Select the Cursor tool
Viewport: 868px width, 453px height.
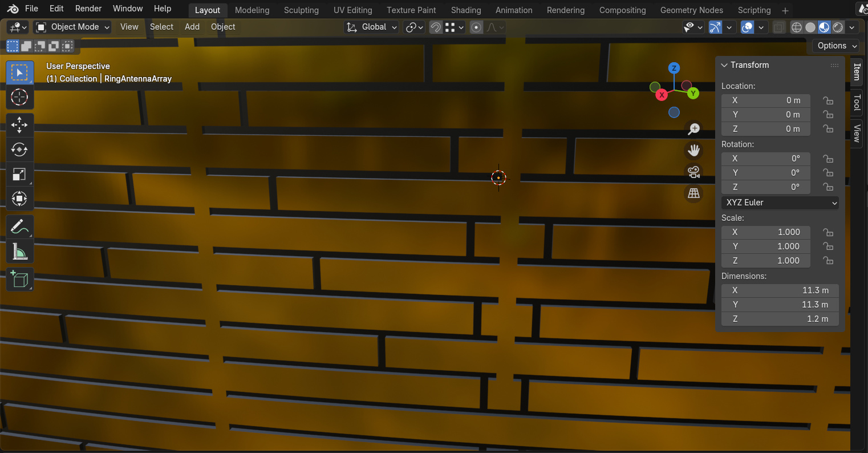(x=19, y=97)
